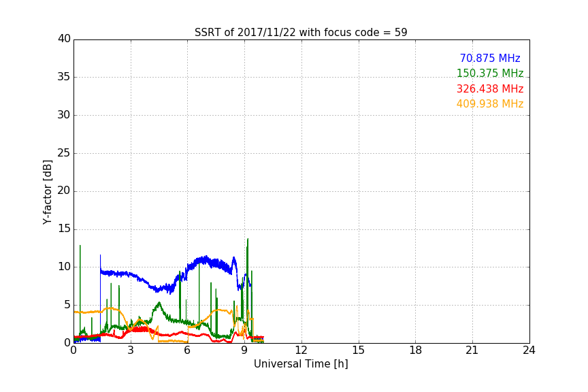Click the x-axis tick value 18
This screenshot has width=588, height=392.
pos(416,350)
